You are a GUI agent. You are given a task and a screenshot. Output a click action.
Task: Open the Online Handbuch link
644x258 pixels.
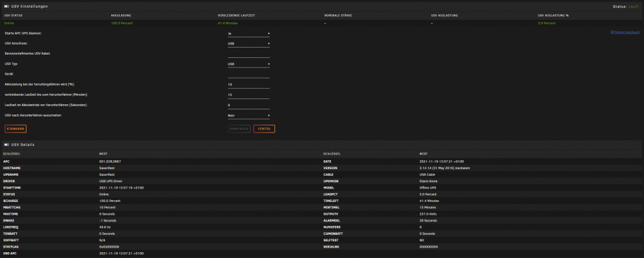627,32
